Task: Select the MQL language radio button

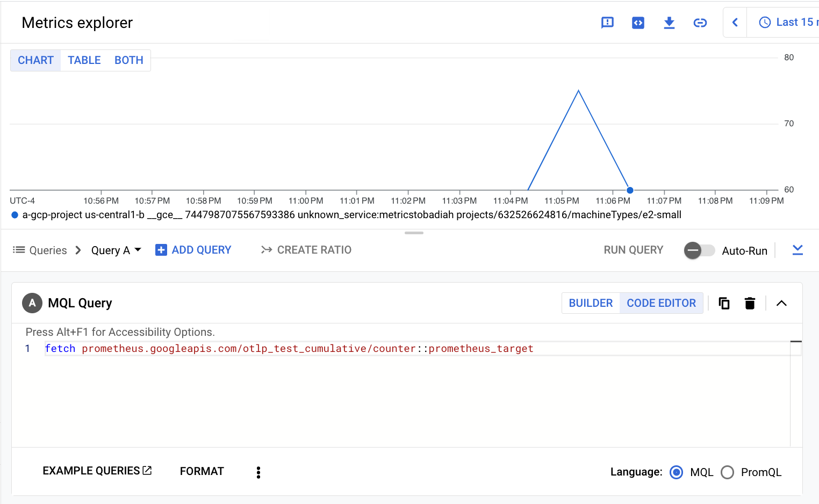Action: click(676, 472)
